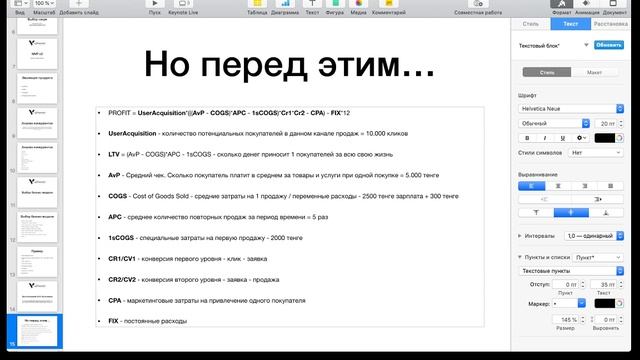The image size is (640, 360).
Task: Align text left
Action: click(531, 186)
